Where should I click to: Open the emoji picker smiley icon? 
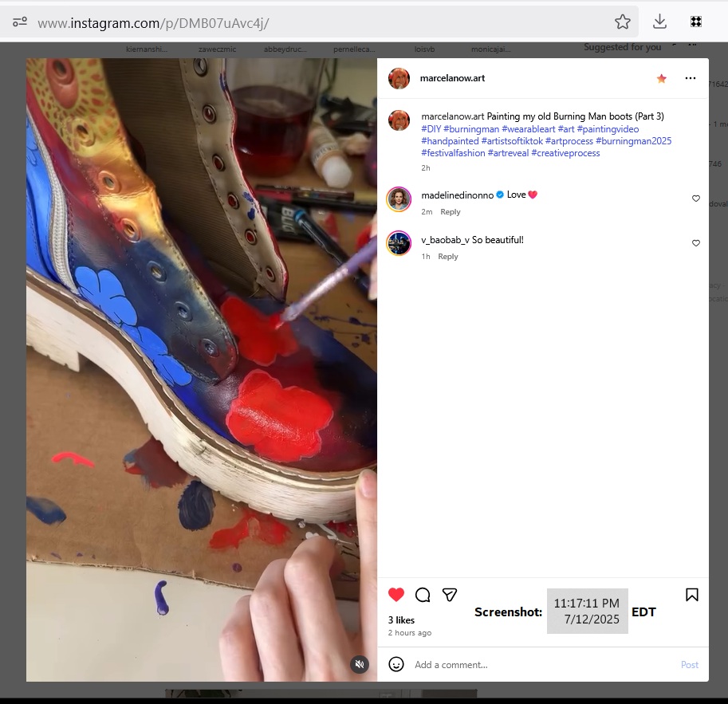coord(396,664)
